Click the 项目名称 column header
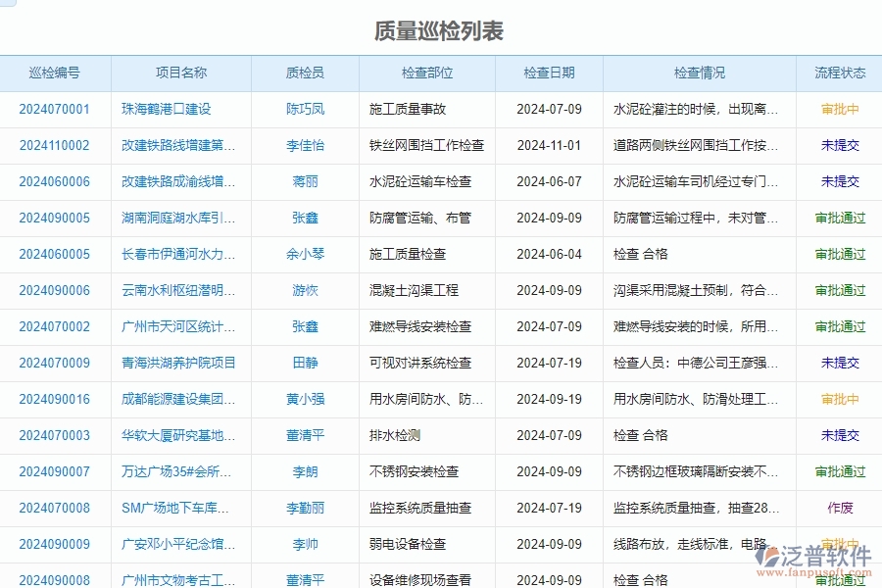Image resolution: width=882 pixels, height=588 pixels. coord(180,73)
